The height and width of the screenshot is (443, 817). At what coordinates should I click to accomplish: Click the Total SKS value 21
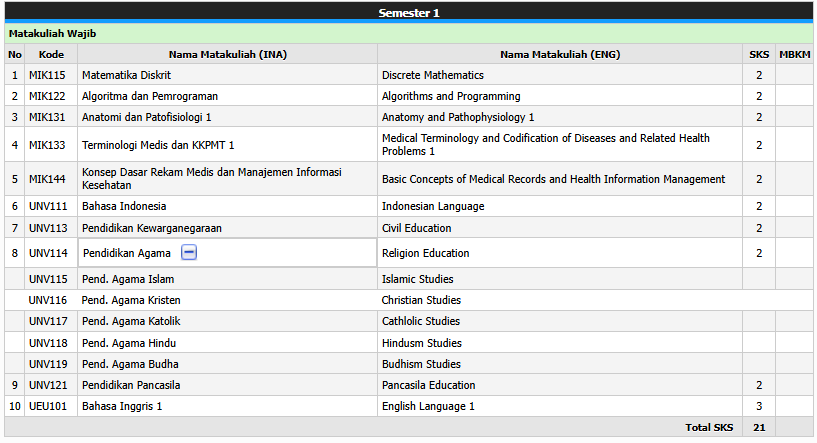759,427
